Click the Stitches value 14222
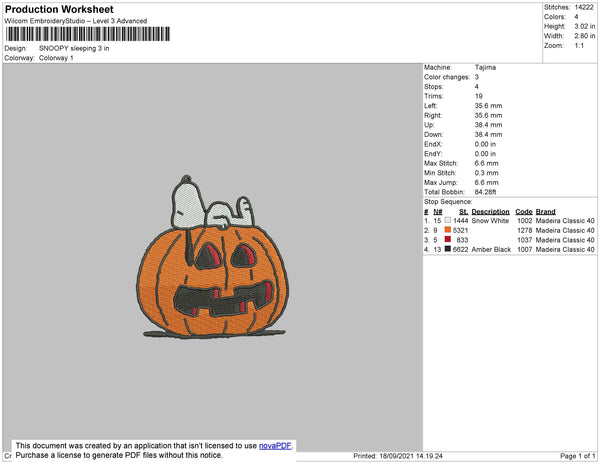Screen dimensions: 600x464 click(584, 7)
